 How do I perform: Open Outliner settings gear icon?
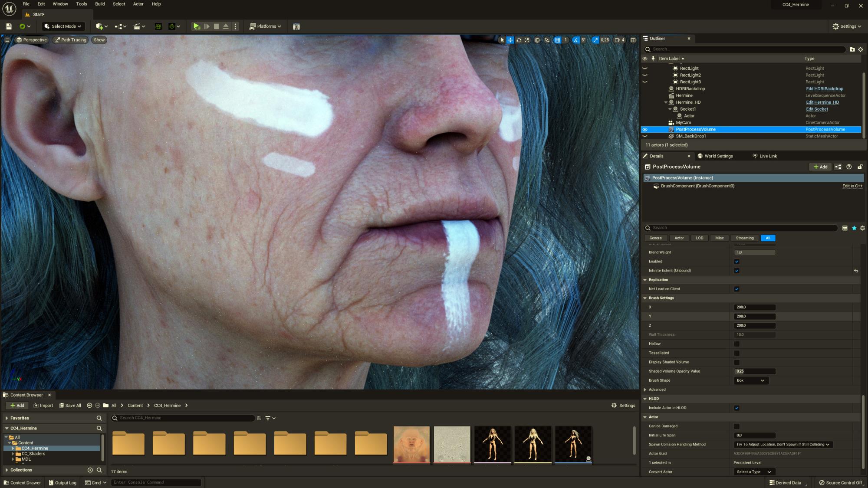861,49
